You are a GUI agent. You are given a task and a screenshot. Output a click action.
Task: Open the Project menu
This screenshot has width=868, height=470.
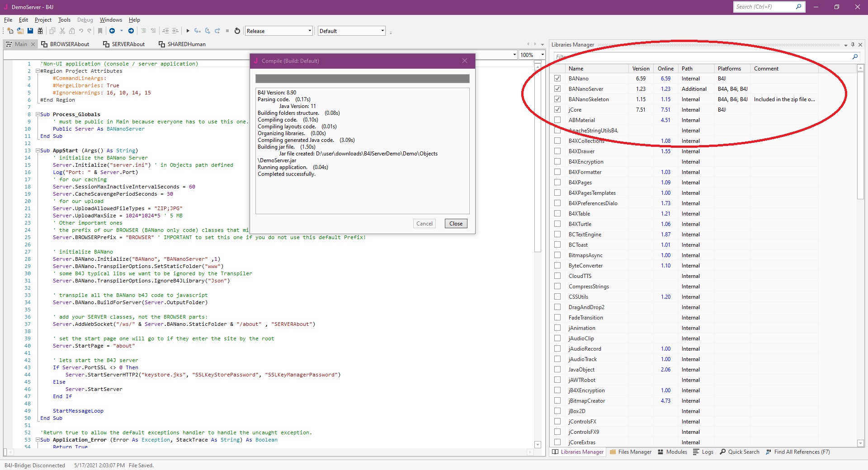(x=43, y=20)
